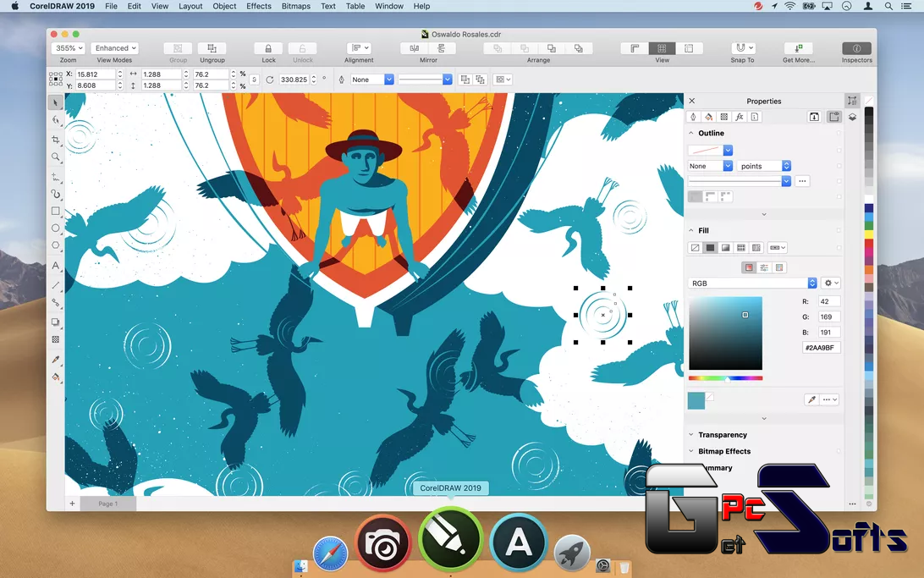The image size is (924, 578).
Task: Add a new page with plus button
Action: [x=73, y=504]
